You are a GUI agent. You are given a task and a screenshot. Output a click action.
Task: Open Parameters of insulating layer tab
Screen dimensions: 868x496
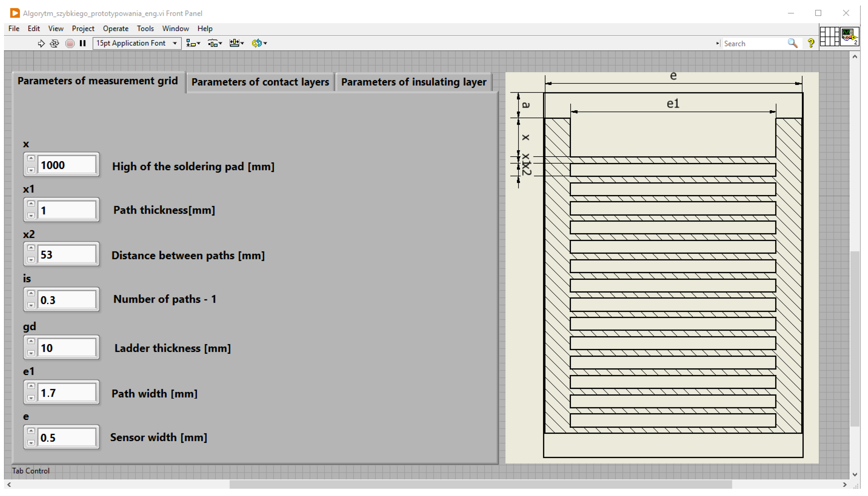click(413, 82)
